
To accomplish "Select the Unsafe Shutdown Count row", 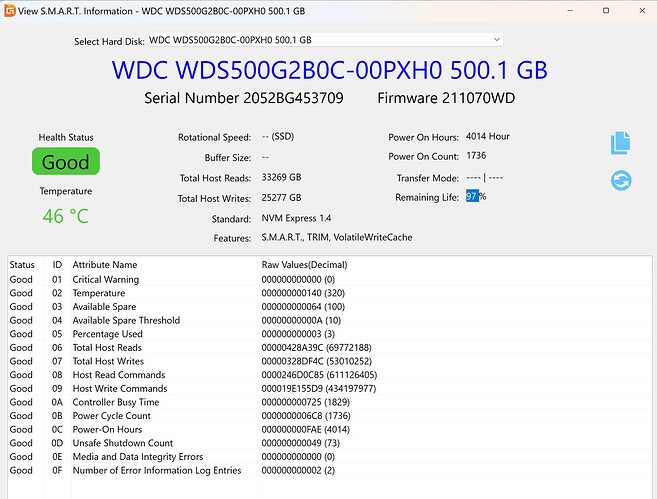I will pos(329,443).
